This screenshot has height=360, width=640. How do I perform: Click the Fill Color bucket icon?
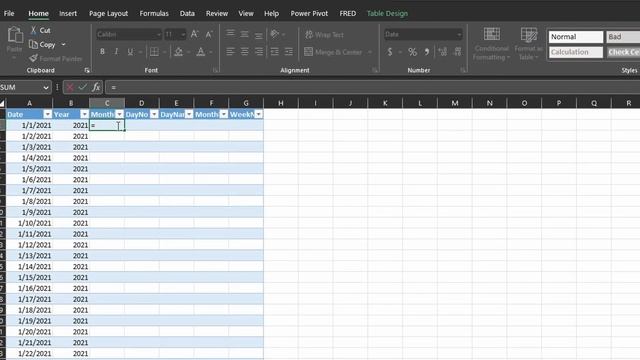coord(178,52)
